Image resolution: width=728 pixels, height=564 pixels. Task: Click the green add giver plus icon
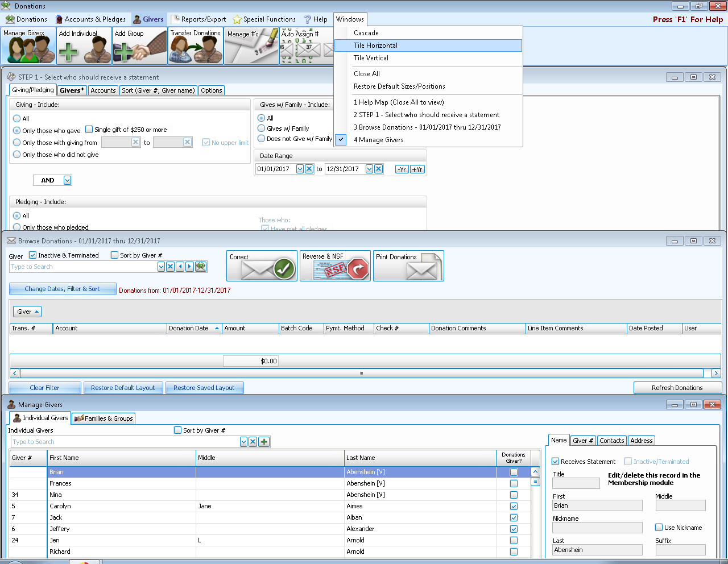click(264, 442)
